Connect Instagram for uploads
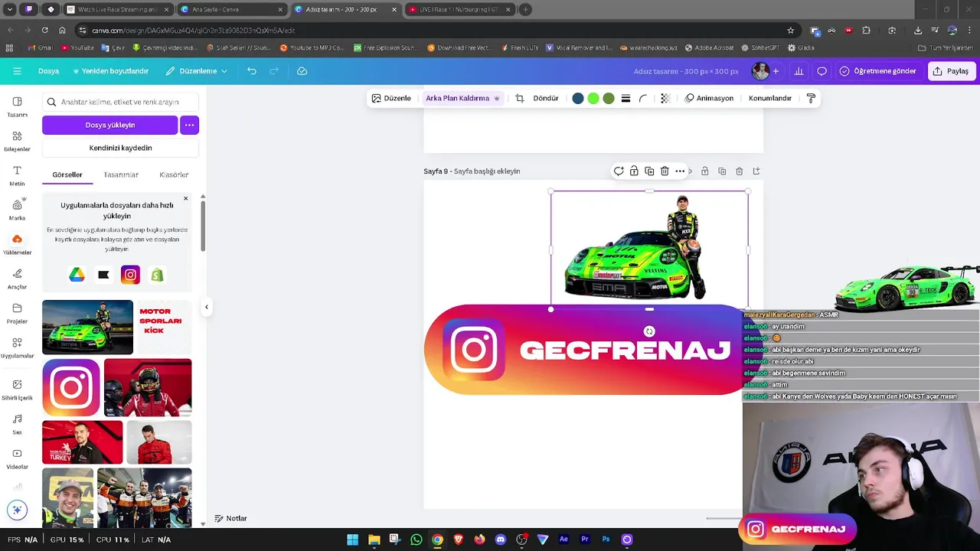This screenshot has width=980, height=551. [x=130, y=275]
